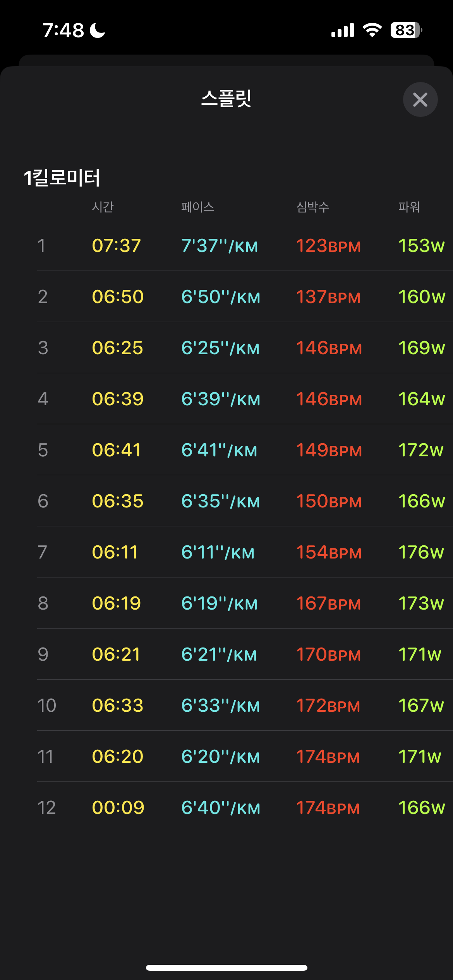Select the 6'50''/KM pace in split 2
453x980 pixels.
221,297
